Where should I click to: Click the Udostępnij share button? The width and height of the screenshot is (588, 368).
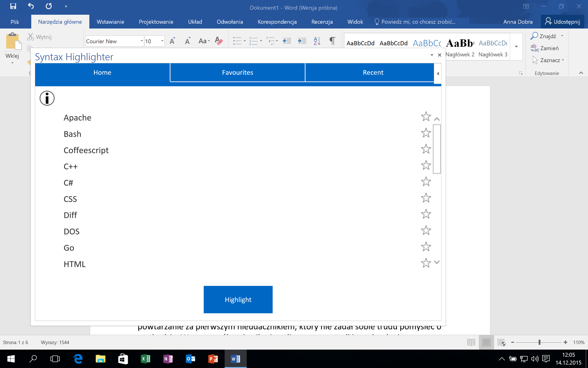(x=562, y=22)
